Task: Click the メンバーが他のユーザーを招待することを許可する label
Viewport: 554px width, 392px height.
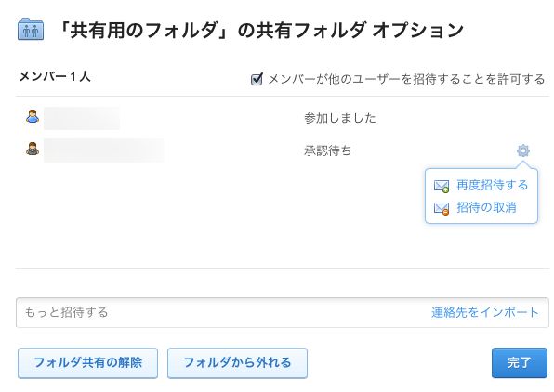Action: coord(406,79)
